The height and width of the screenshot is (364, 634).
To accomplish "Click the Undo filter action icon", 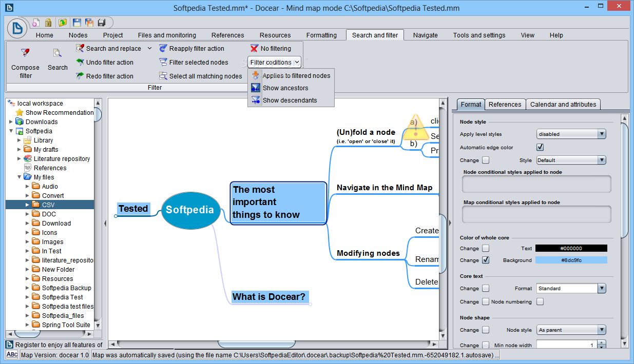I will click(x=80, y=62).
